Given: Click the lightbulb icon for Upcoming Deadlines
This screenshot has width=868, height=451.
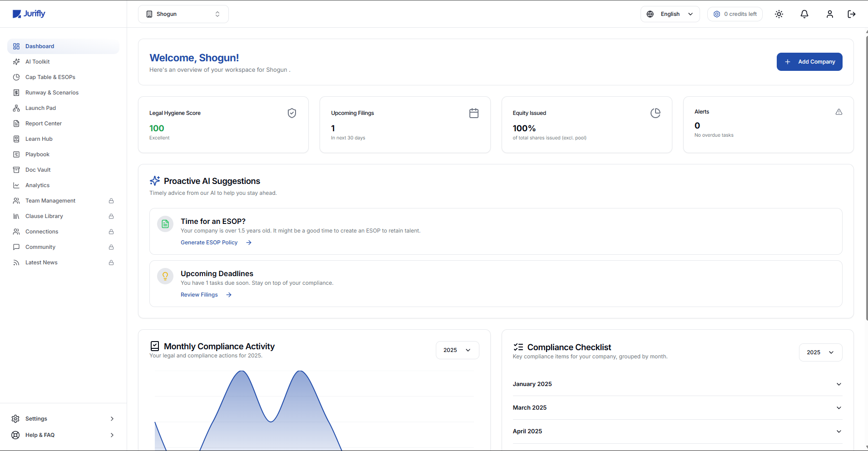Looking at the screenshot, I should [165, 276].
